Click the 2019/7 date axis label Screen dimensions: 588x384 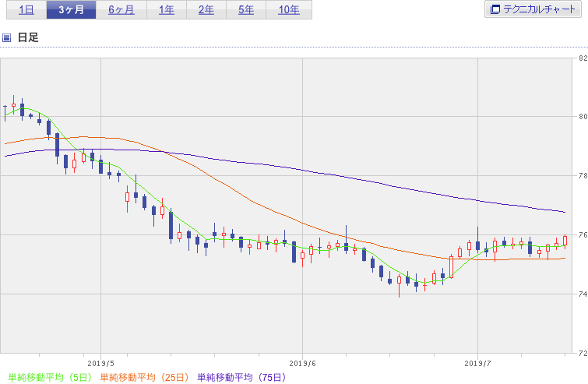[x=477, y=364]
